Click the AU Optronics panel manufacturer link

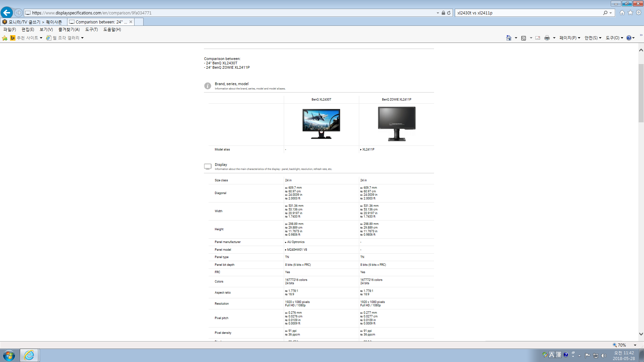tap(296, 242)
